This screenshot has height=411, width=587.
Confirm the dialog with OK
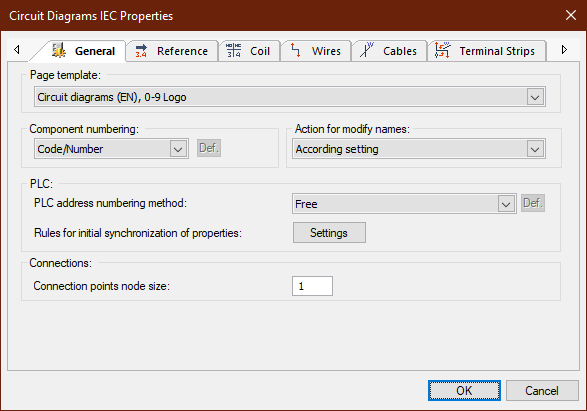464,391
